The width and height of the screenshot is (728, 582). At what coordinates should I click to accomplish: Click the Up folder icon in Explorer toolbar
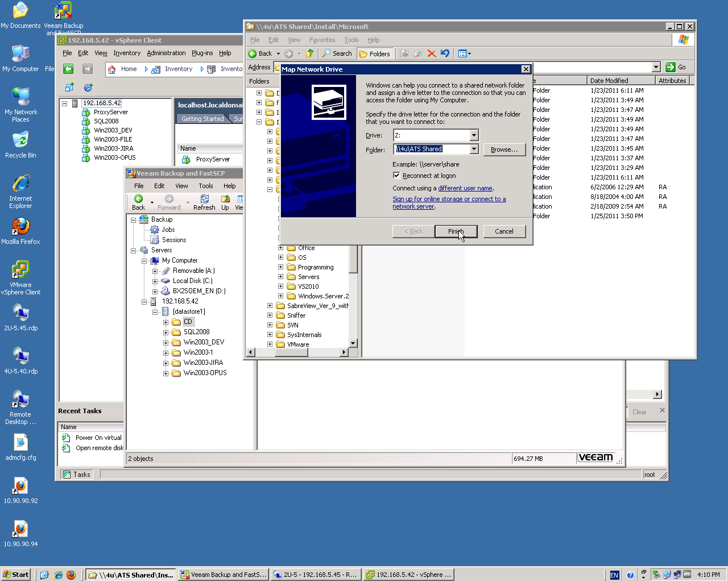click(x=309, y=53)
